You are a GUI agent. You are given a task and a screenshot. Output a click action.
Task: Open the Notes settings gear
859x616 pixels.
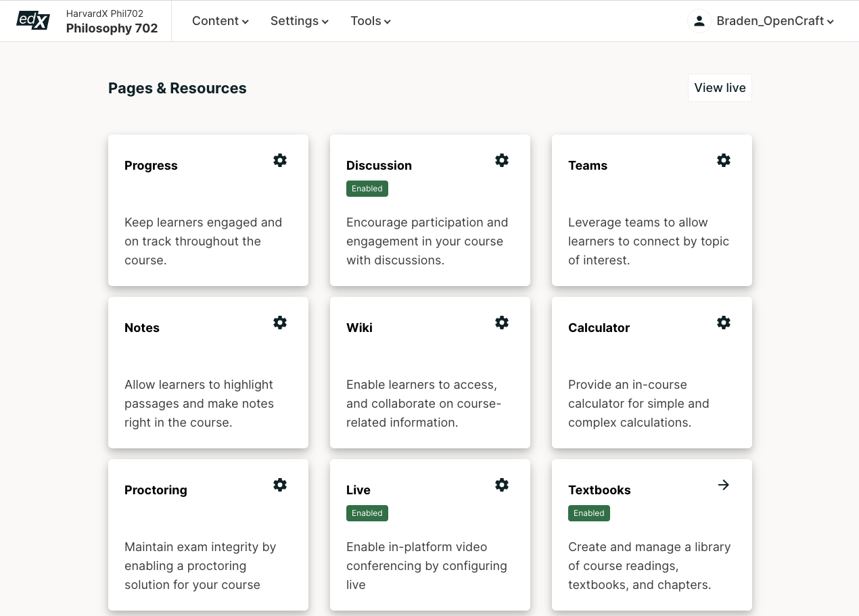tap(280, 323)
